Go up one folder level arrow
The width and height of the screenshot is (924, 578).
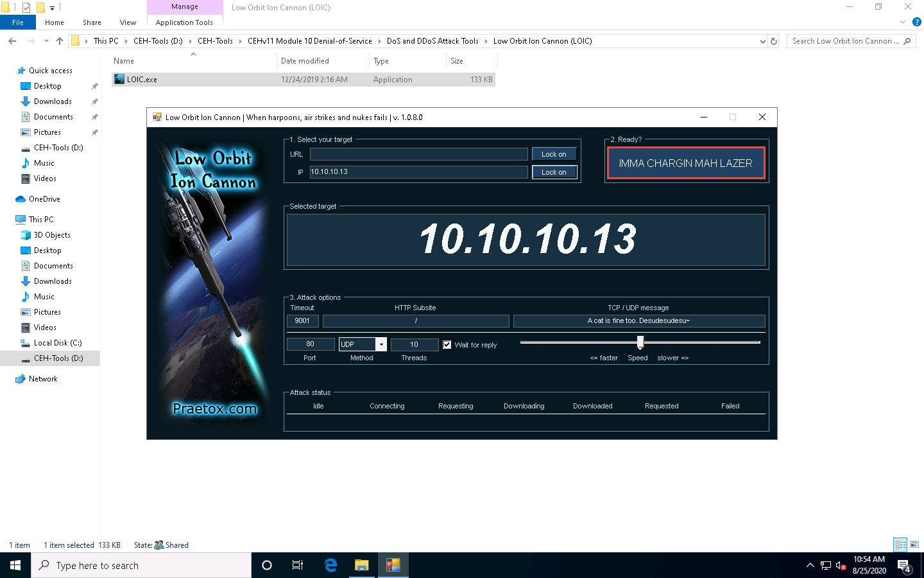pos(60,41)
